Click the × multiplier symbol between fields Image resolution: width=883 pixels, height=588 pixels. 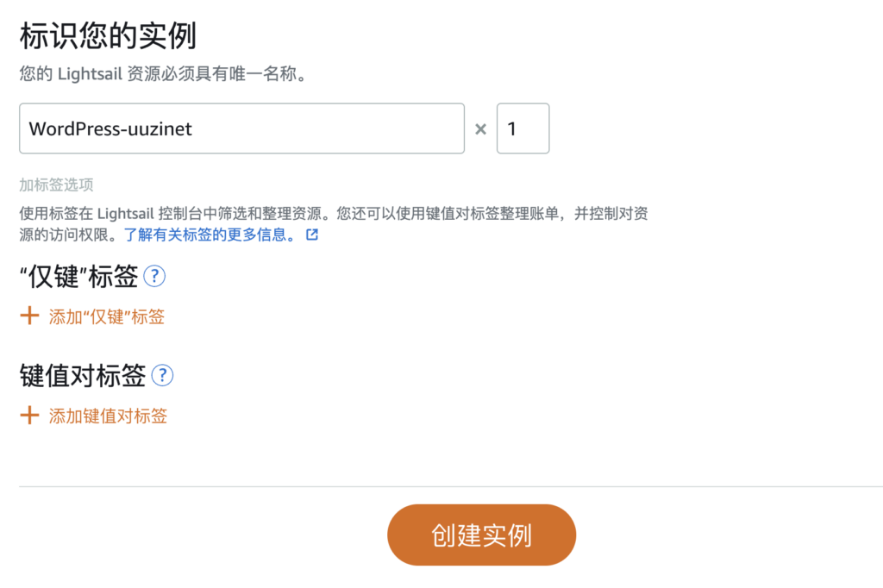tap(480, 129)
